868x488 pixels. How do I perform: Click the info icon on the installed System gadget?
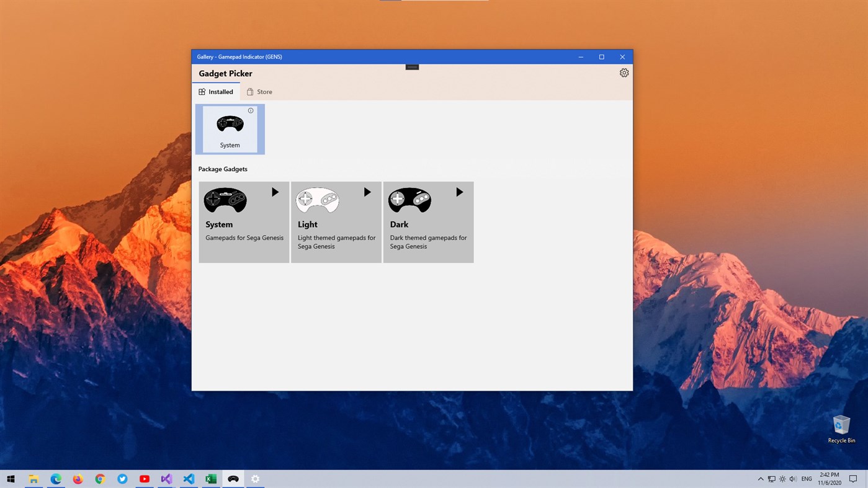pos(251,110)
